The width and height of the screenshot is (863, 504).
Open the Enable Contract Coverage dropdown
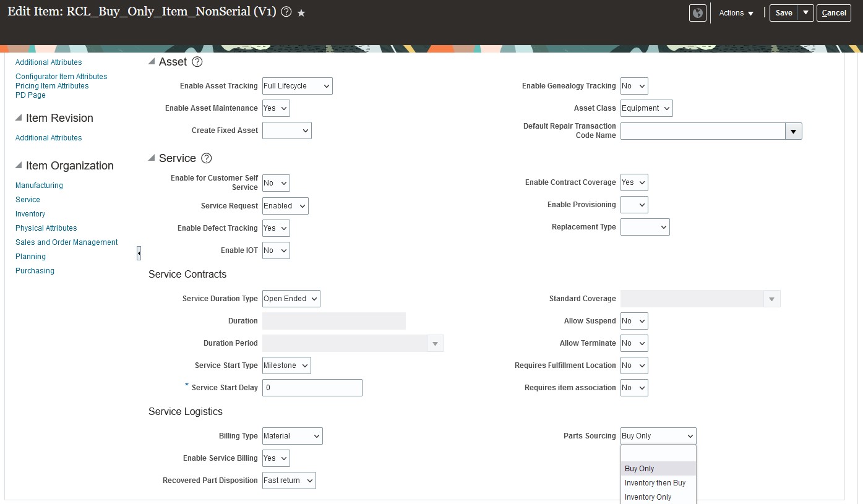(634, 182)
